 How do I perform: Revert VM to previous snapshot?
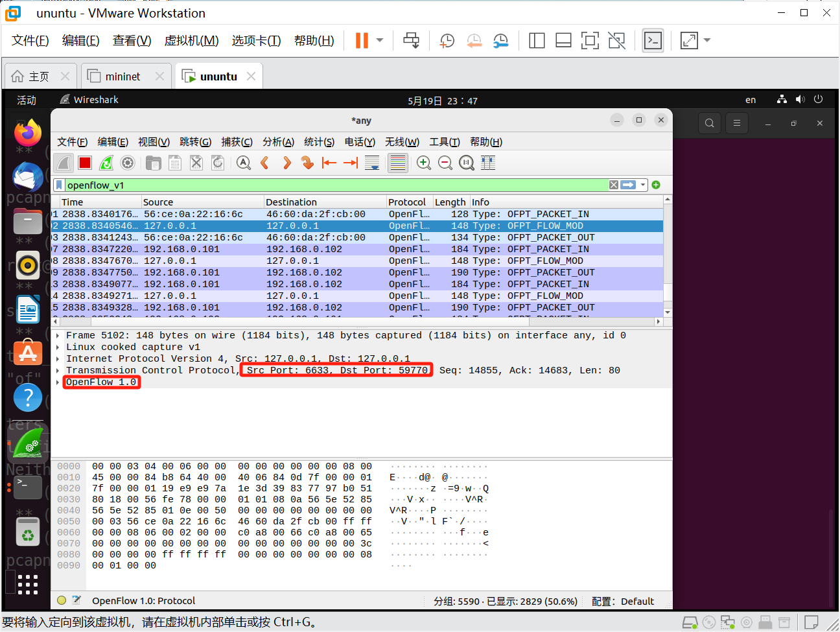tap(474, 40)
